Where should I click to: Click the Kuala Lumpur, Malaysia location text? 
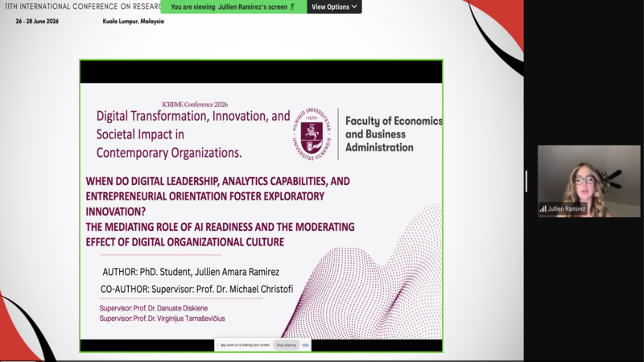133,22
